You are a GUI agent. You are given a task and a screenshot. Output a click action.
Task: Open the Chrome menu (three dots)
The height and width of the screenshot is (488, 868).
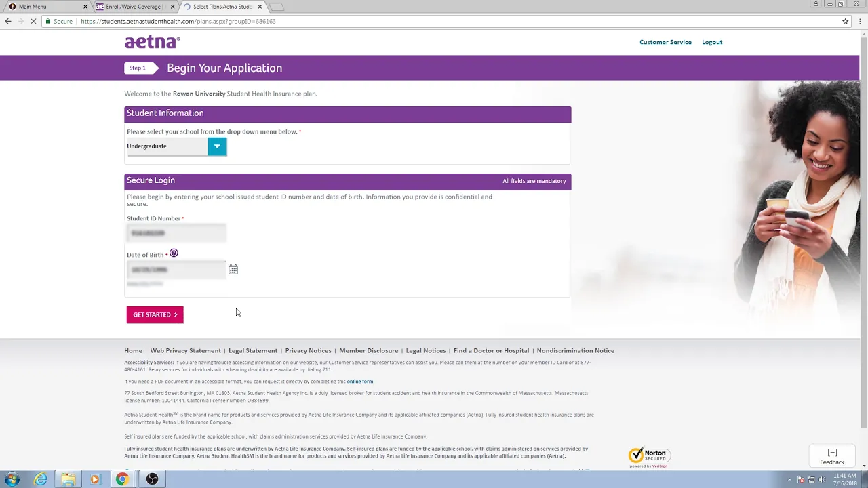click(x=859, y=21)
